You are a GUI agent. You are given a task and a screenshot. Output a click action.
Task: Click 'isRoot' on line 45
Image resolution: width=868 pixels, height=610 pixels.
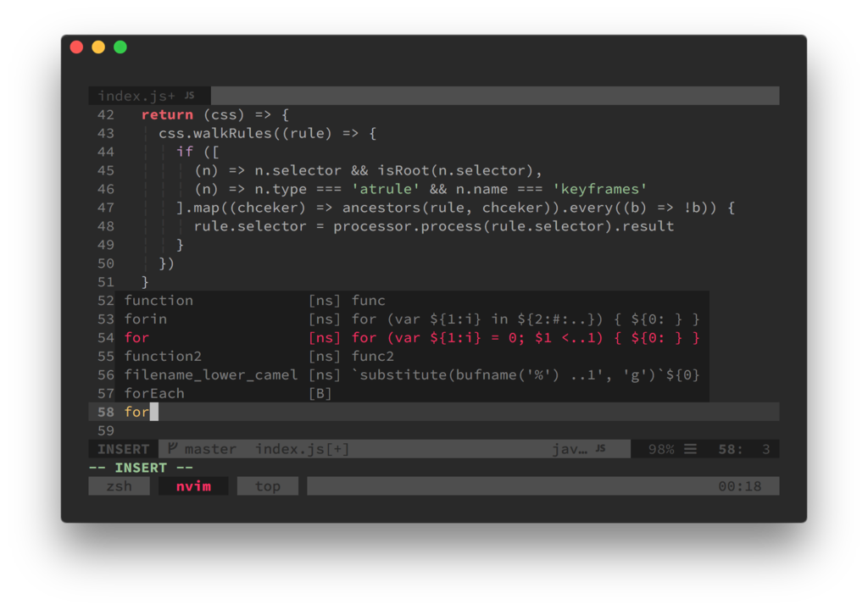point(403,170)
